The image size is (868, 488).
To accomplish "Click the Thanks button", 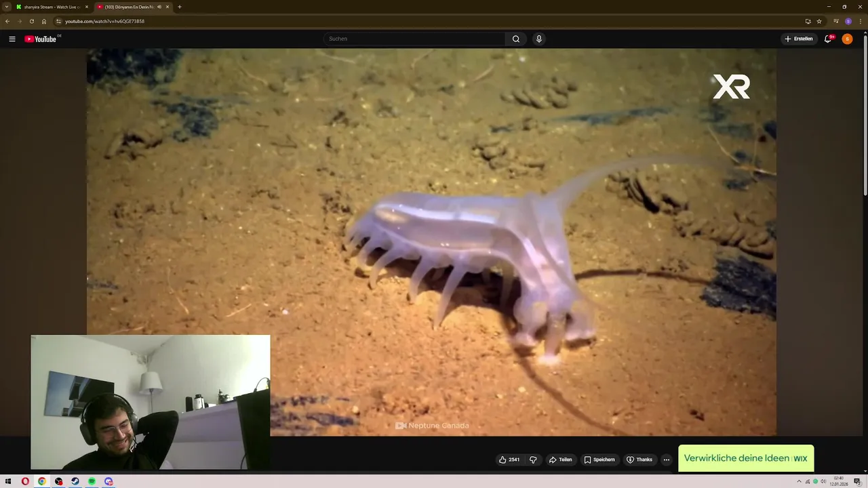I will tap(639, 460).
